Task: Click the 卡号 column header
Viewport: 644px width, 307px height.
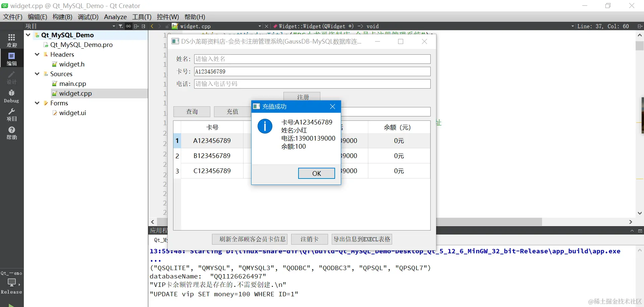Action: point(212,127)
